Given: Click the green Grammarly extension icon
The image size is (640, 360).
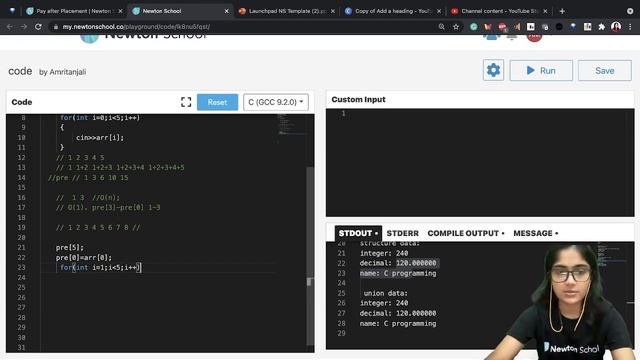Looking at the screenshot, I should (473, 27).
